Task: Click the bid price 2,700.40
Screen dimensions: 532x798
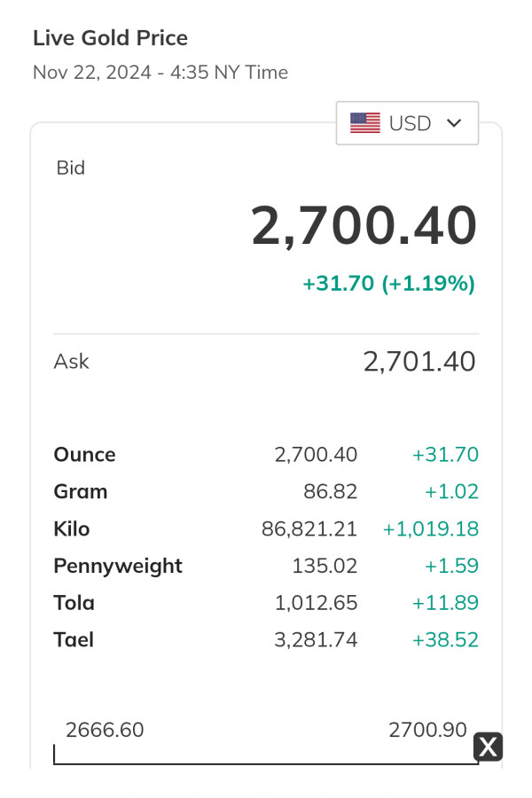Action: tap(364, 225)
